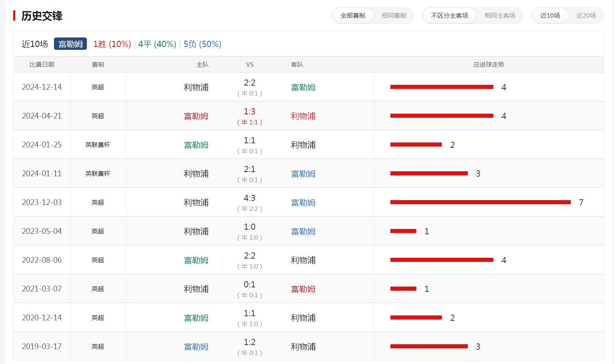The image size is (614, 364).
Task: Click the 1:3 score in red
Action: (250, 112)
